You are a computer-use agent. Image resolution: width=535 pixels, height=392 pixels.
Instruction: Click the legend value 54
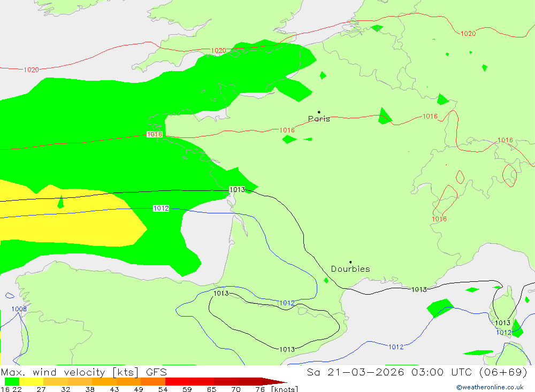coord(163,389)
